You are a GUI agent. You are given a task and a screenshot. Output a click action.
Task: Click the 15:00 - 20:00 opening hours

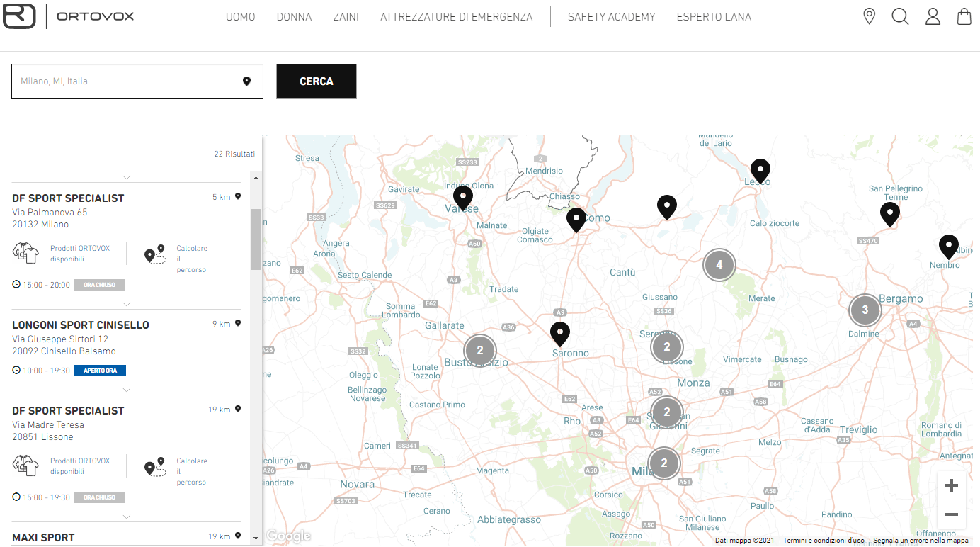(46, 285)
